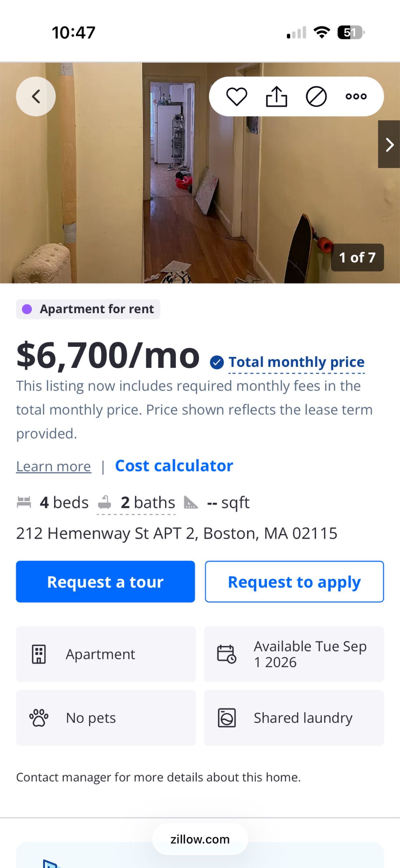Hide this listing with the block icon
400x868 pixels.
[x=316, y=96]
